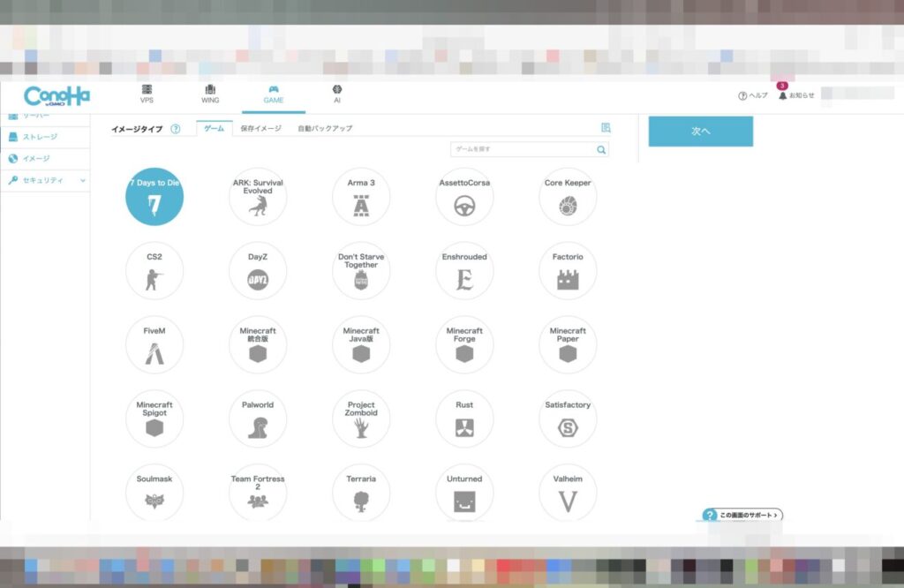Switch to the WING service tab
Screen dimensions: 904x588
(x=210, y=94)
